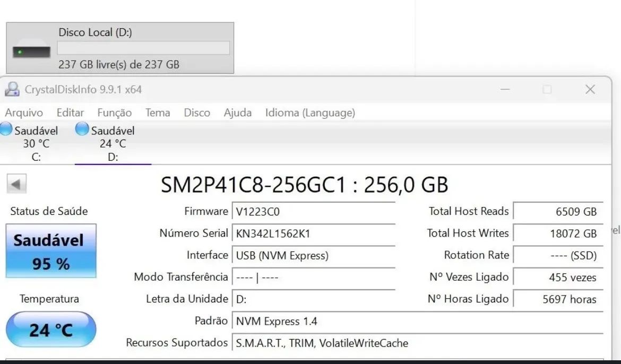Click the '237 GB livre(s) de 237 GB' text
This screenshot has height=364, width=621.
[119, 64]
